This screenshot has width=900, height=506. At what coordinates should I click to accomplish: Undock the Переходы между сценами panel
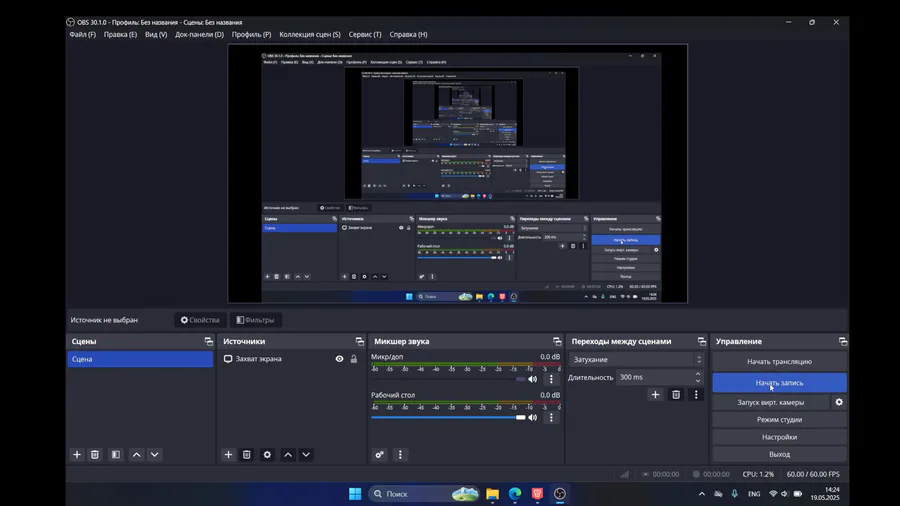[701, 341]
